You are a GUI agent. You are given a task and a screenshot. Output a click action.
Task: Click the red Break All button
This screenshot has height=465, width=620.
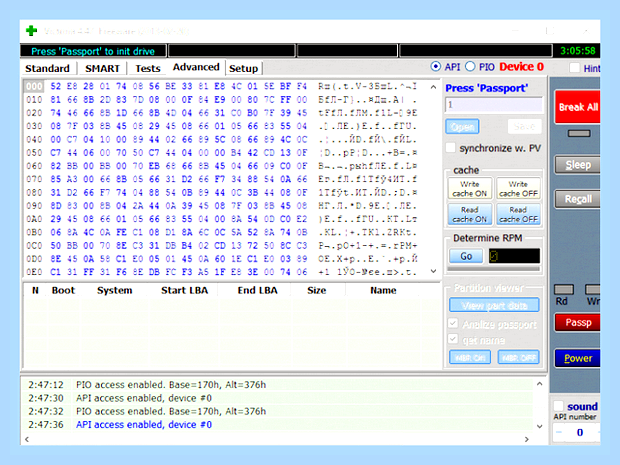click(x=578, y=107)
